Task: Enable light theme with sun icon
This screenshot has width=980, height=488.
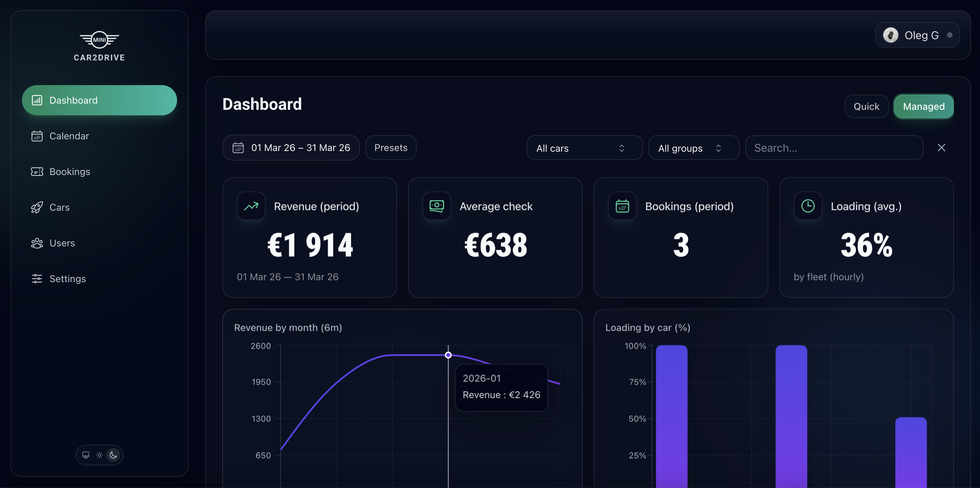Action: [x=99, y=455]
